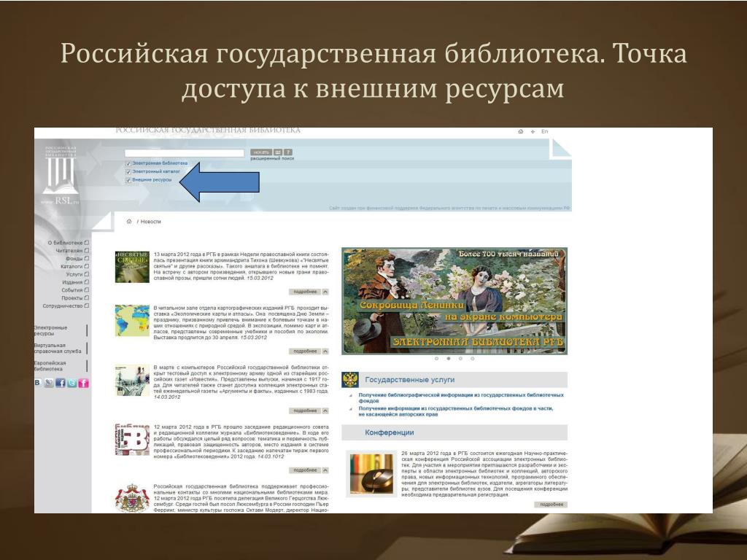The width and height of the screenshot is (747, 560).
Task: Open 'Сотрудничество' sidebar menu item
Action: (x=63, y=306)
